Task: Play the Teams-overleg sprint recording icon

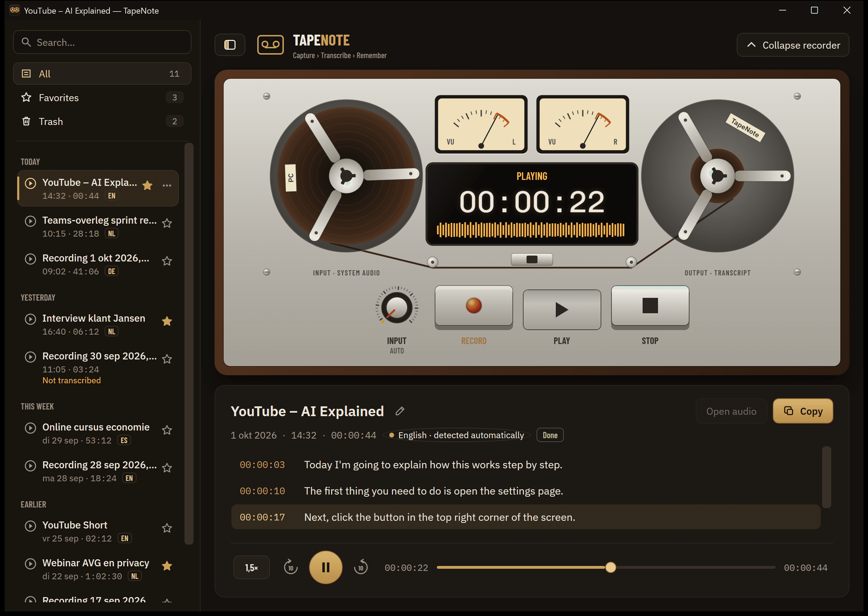Action: pyautogui.click(x=30, y=221)
